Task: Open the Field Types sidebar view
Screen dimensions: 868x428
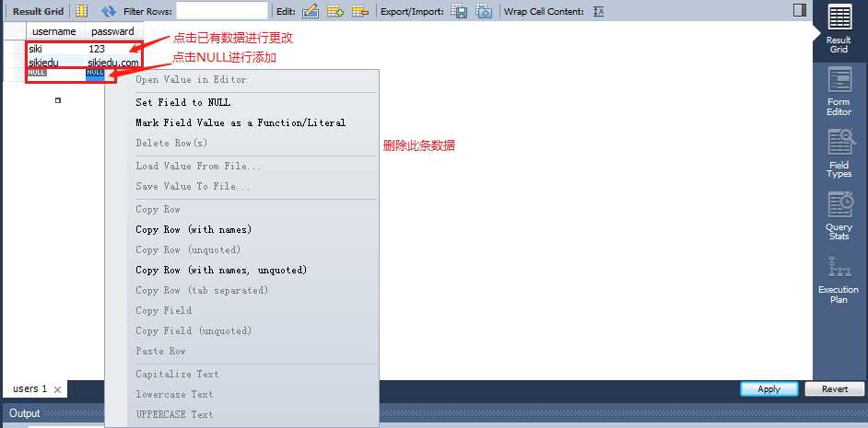Action: tap(839, 153)
